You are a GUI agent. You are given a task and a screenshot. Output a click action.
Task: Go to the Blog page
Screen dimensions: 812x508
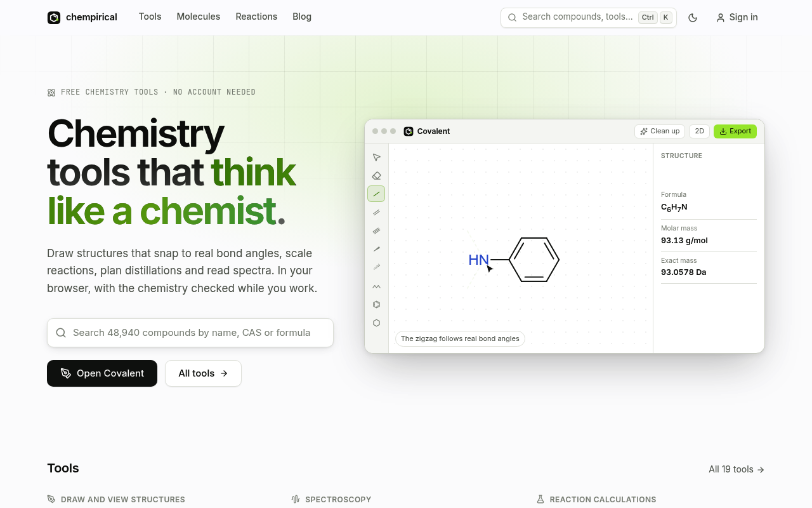tap(302, 17)
